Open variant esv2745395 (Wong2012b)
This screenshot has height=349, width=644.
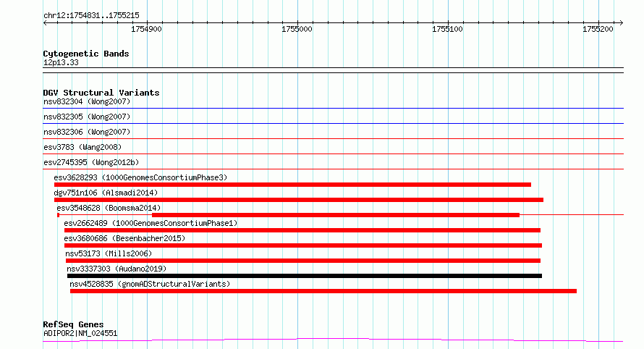coord(91,162)
